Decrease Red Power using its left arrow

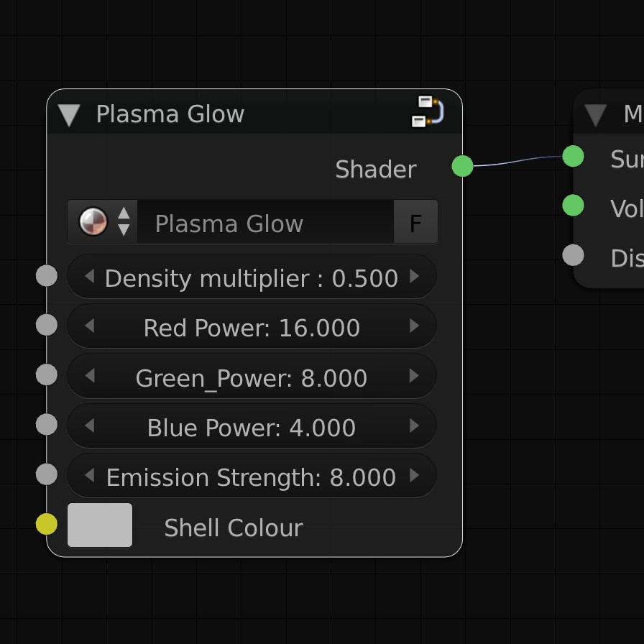90,326
